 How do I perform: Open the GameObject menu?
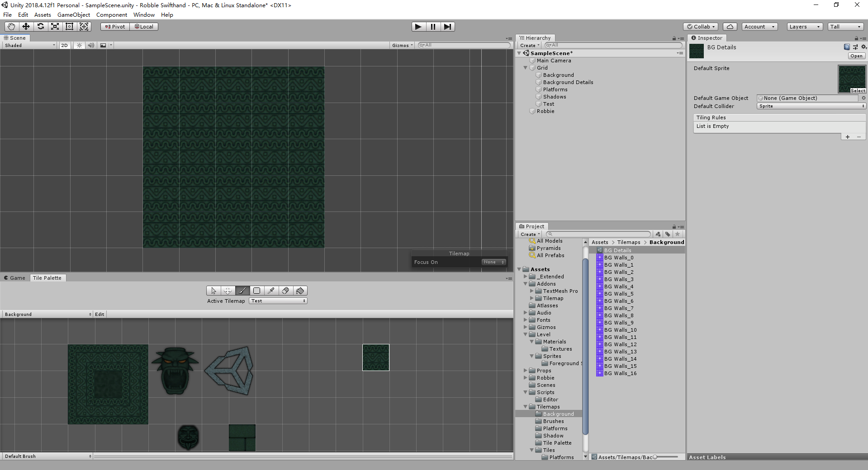click(74, 15)
